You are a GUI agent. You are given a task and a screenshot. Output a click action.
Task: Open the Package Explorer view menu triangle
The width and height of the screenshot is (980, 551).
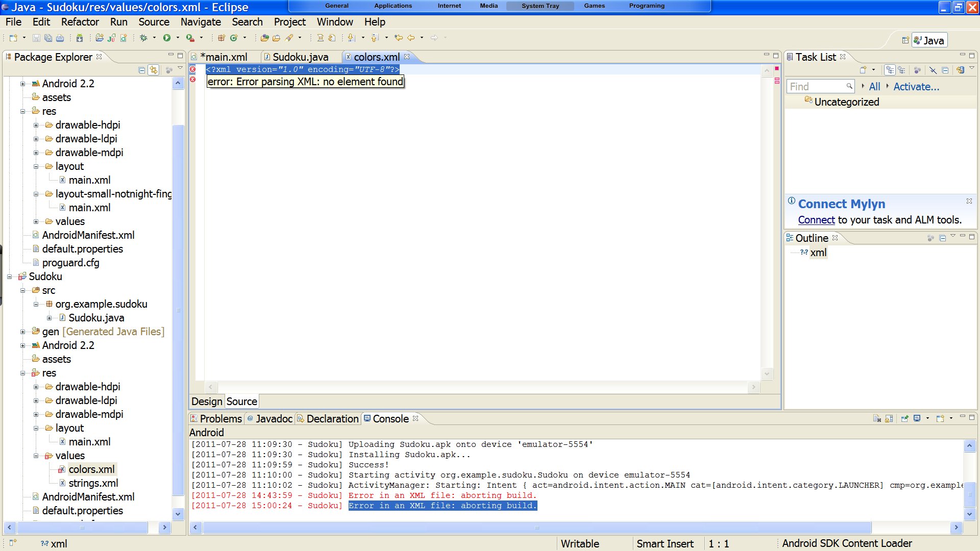[180, 68]
